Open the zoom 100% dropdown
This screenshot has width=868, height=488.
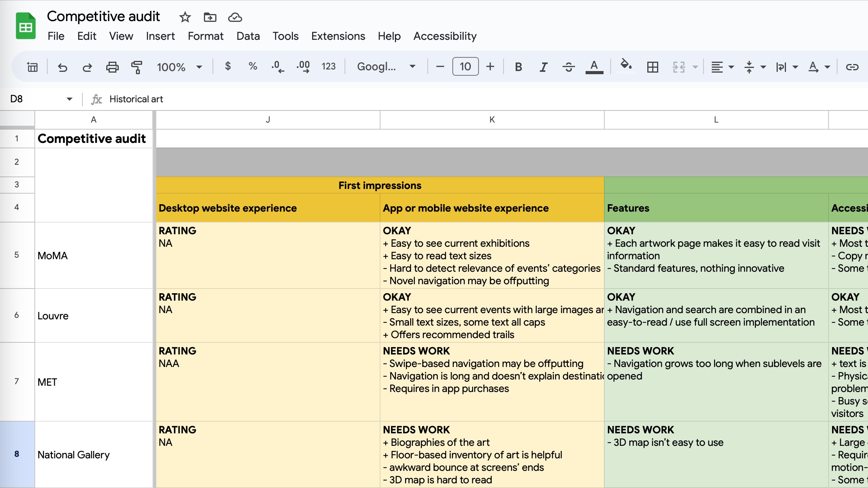coord(179,67)
